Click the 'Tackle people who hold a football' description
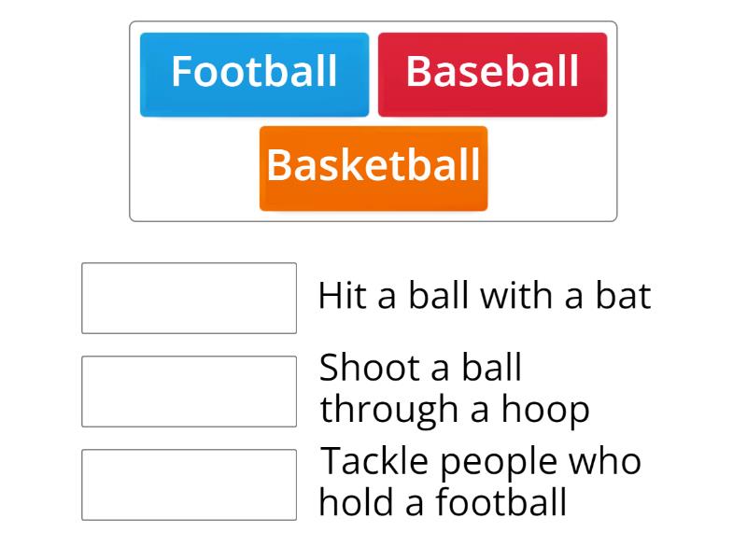Image resolution: width=747 pixels, height=560 pixels. pos(480,483)
